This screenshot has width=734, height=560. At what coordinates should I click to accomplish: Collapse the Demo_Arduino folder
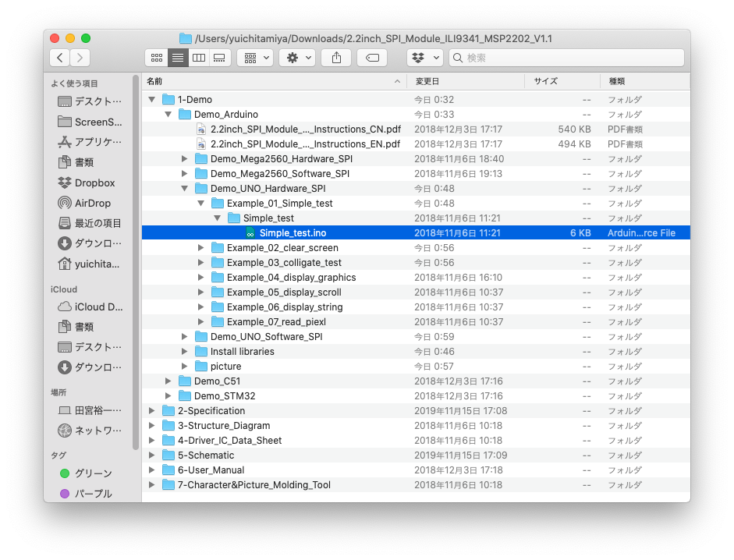[x=168, y=114]
